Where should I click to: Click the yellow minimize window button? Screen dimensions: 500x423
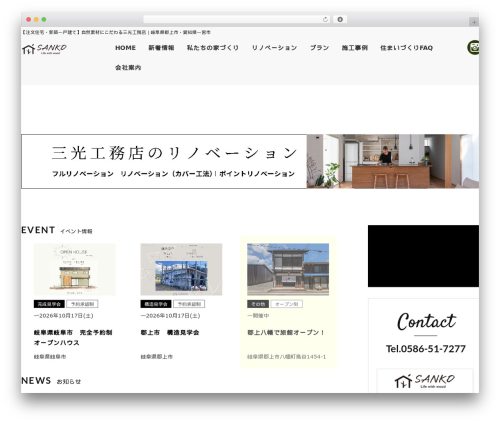pyautogui.click(x=36, y=20)
